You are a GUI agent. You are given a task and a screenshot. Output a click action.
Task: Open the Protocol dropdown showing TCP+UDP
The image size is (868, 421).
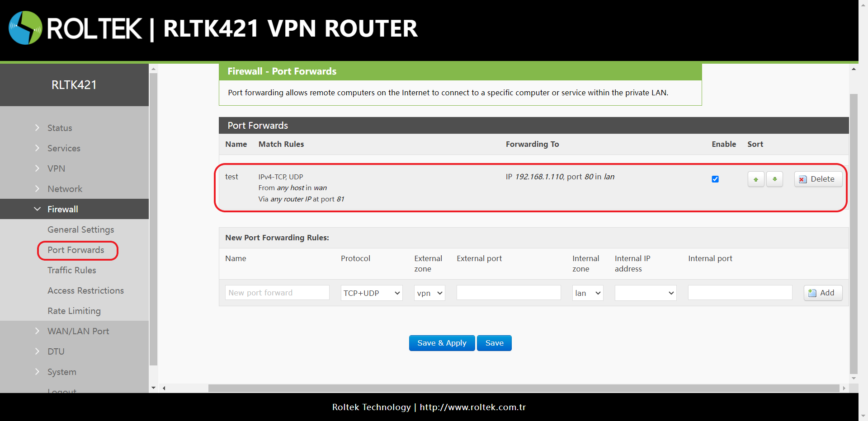pyautogui.click(x=371, y=293)
